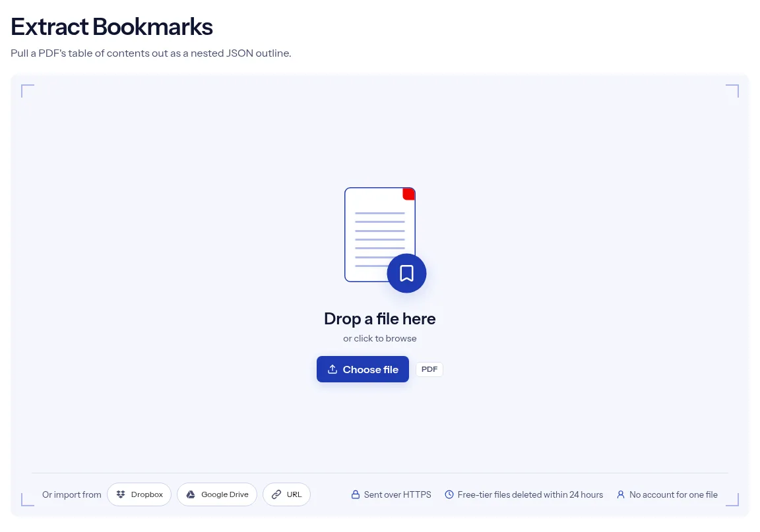Click the 'Drop a file here' heading
This screenshot has height=532, width=760.
tap(379, 319)
